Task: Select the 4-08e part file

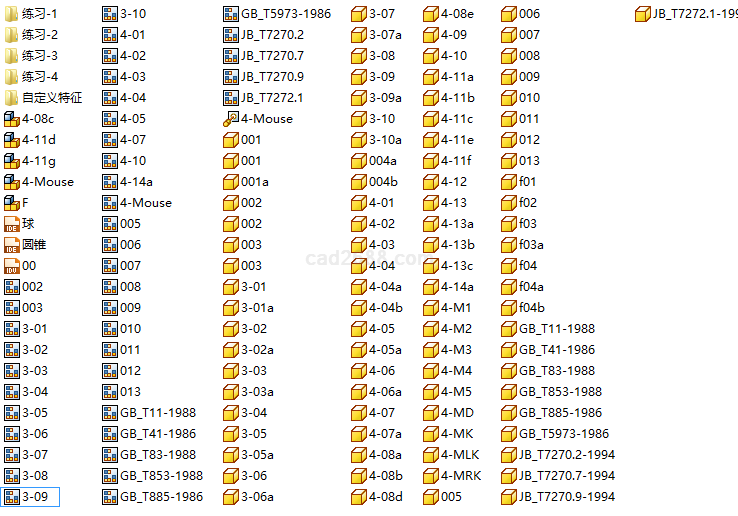Action: (457, 14)
